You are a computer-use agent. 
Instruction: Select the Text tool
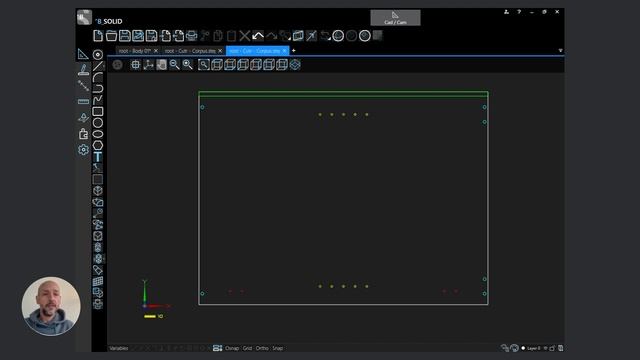point(98,157)
